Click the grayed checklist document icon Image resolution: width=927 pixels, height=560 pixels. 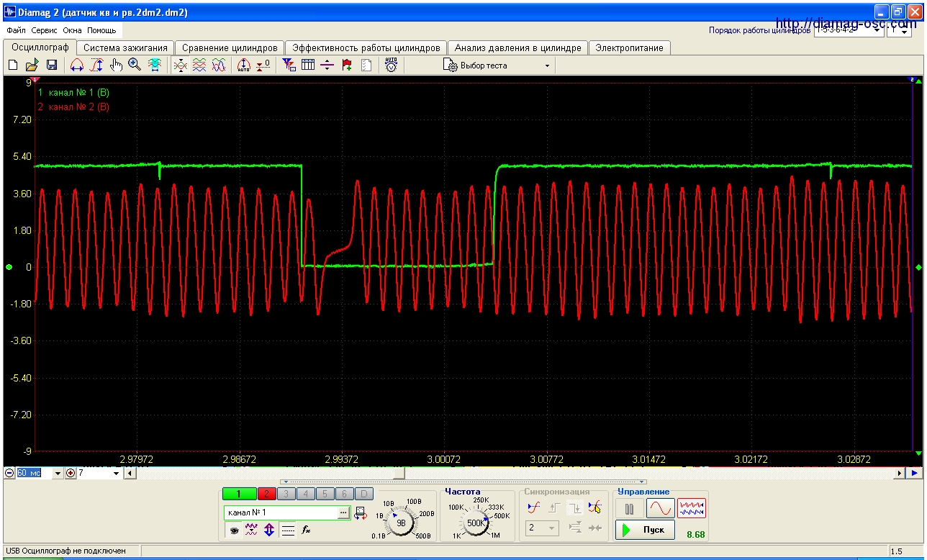(x=366, y=66)
